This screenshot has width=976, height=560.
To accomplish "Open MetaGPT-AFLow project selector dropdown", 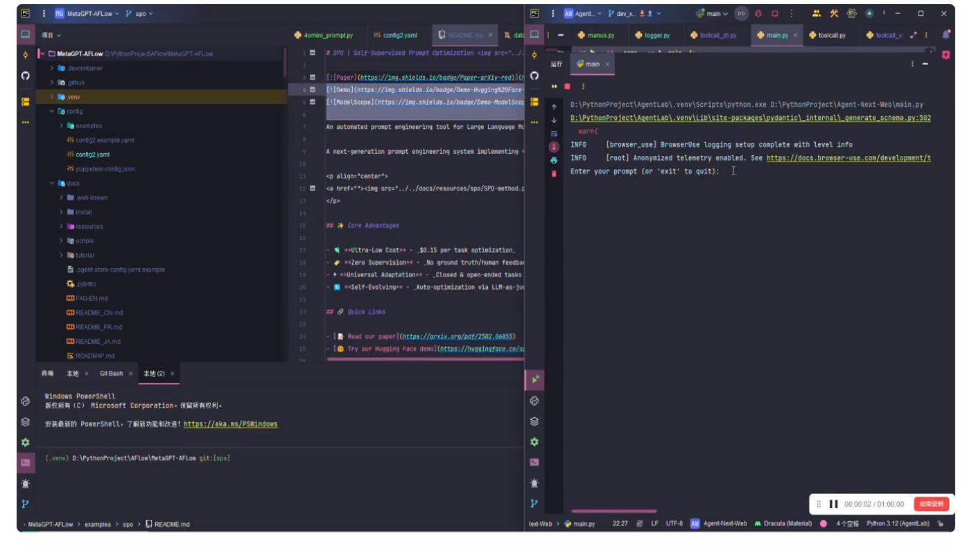I will click(87, 13).
